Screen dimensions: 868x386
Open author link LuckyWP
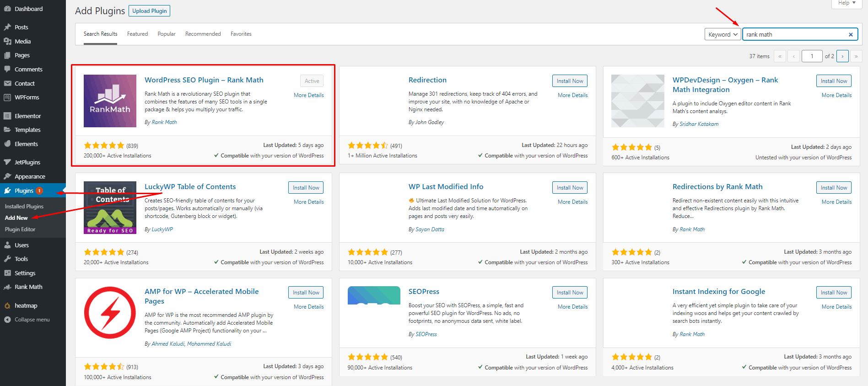pyautogui.click(x=162, y=229)
